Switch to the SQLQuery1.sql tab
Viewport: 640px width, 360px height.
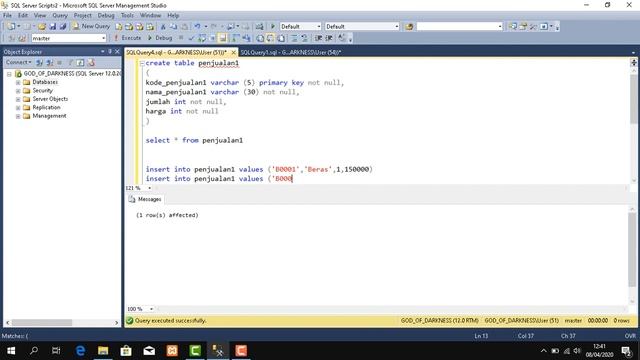pyautogui.click(x=291, y=52)
